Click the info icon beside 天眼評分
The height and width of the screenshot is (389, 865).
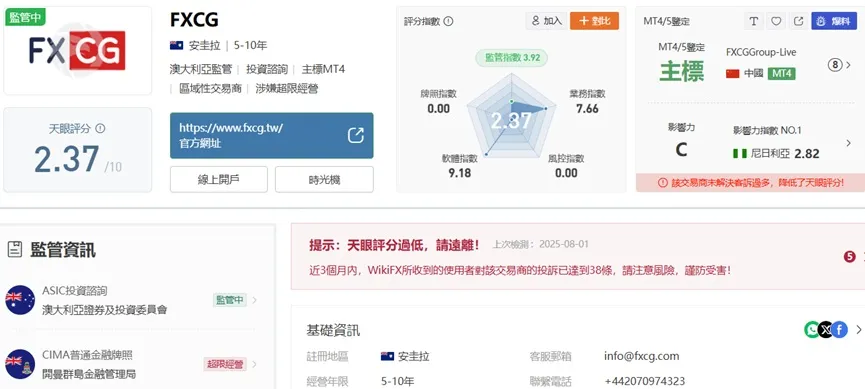(x=100, y=128)
